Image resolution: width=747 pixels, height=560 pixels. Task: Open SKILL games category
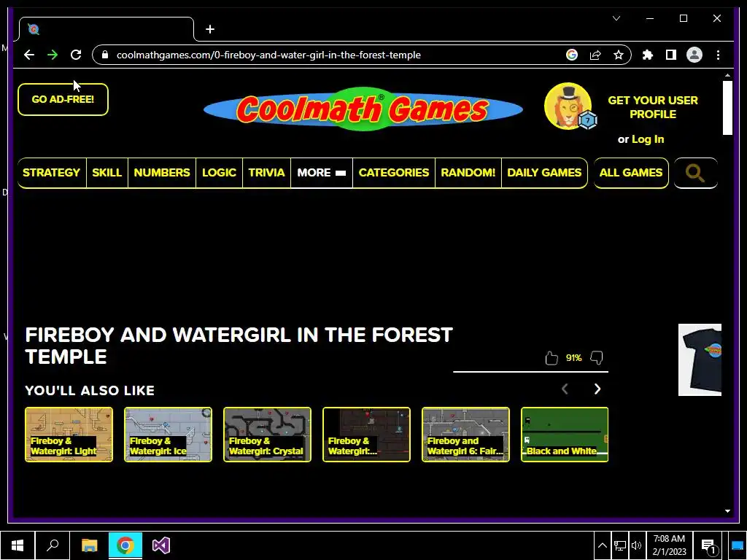tap(107, 172)
